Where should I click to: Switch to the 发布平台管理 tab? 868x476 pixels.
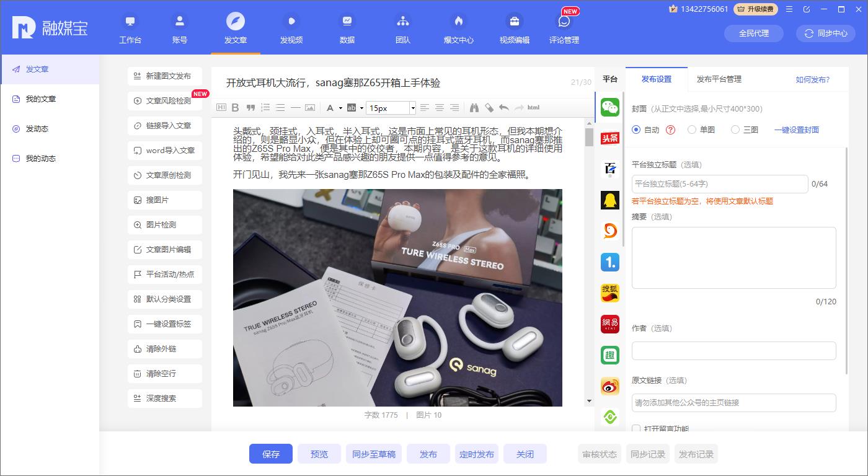[x=719, y=79]
